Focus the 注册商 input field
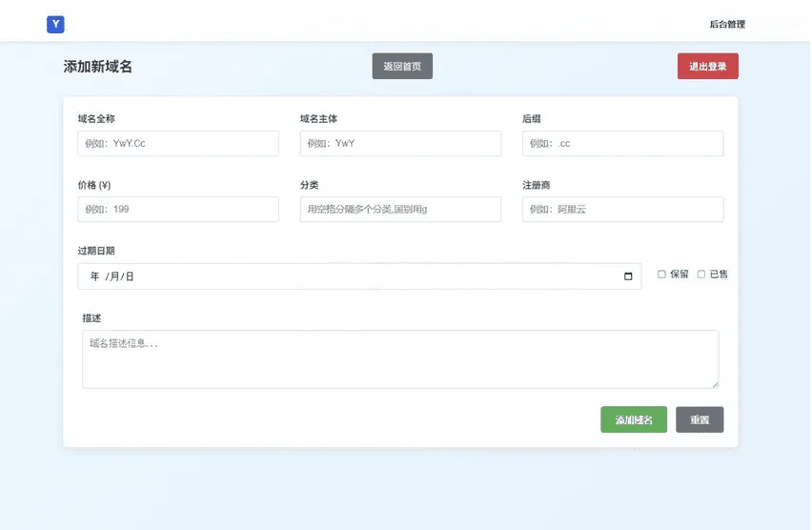Viewport: 812px width, 530px height. (622, 210)
